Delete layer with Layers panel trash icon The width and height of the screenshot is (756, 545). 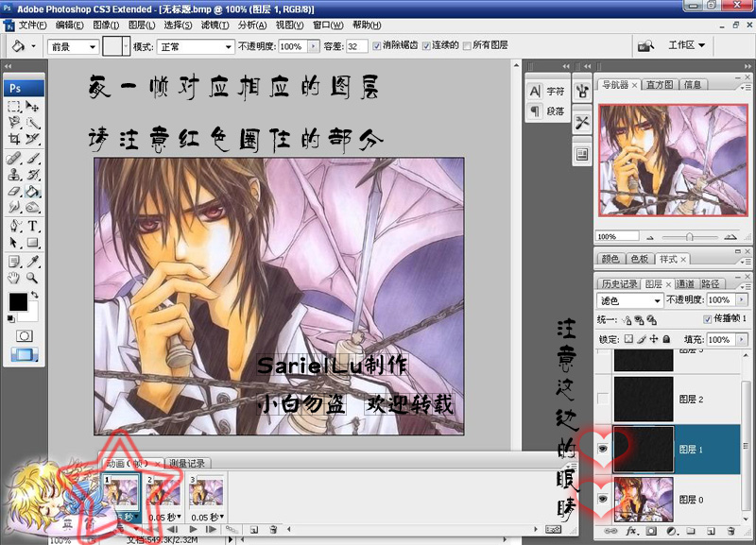click(x=730, y=531)
